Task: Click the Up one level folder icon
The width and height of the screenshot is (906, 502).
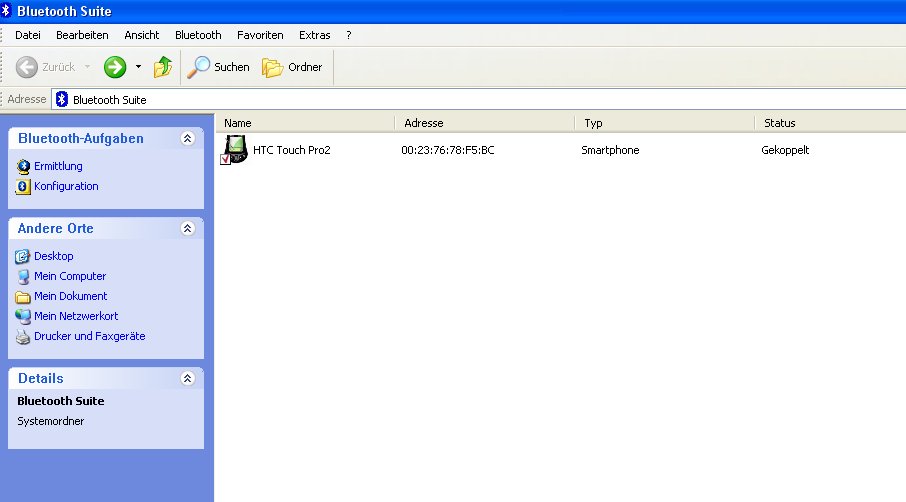Action: tap(163, 67)
